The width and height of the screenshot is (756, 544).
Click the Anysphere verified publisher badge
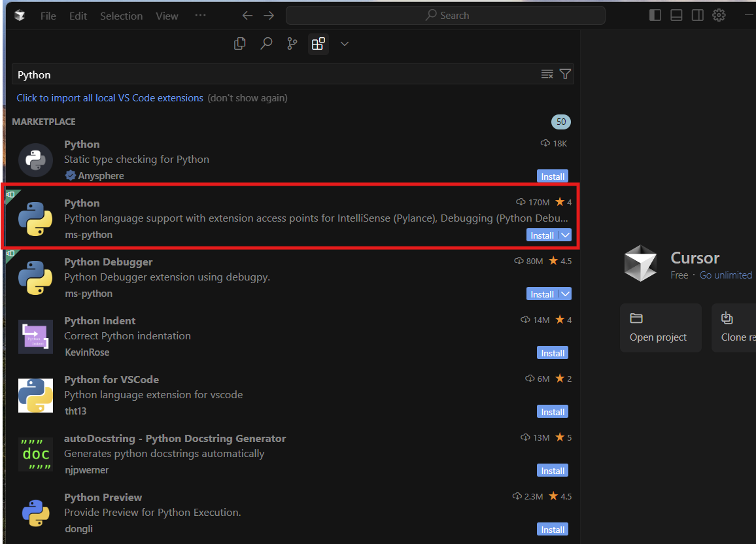71,175
